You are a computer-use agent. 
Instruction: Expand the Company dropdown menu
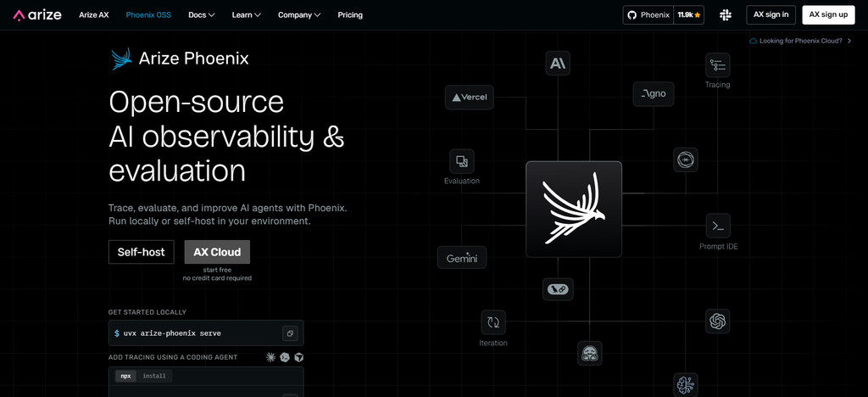(x=299, y=15)
